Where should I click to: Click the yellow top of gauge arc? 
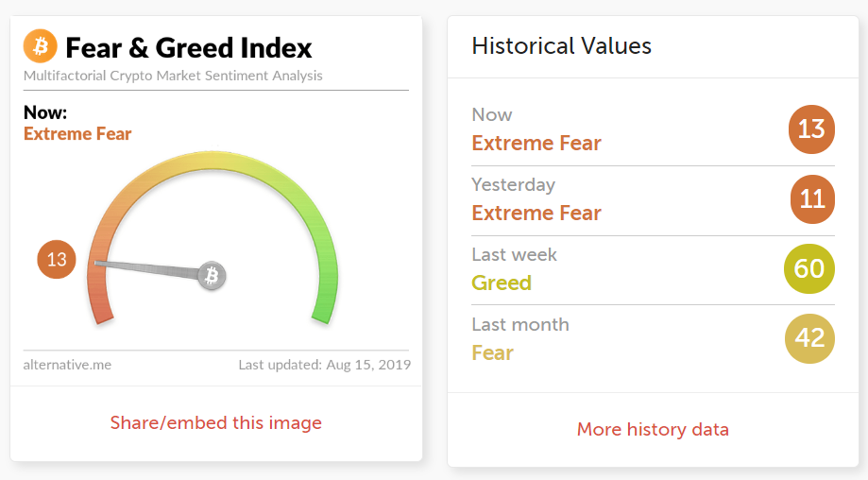point(213,161)
